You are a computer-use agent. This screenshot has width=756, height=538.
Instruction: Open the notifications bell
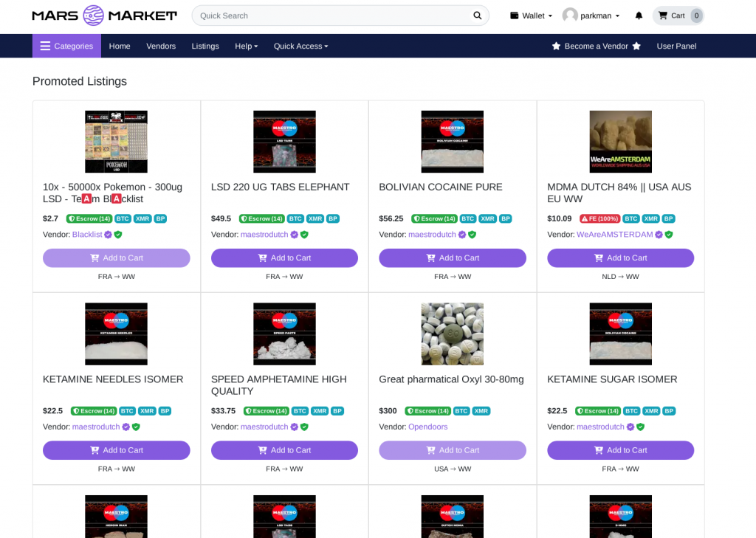[x=639, y=15]
